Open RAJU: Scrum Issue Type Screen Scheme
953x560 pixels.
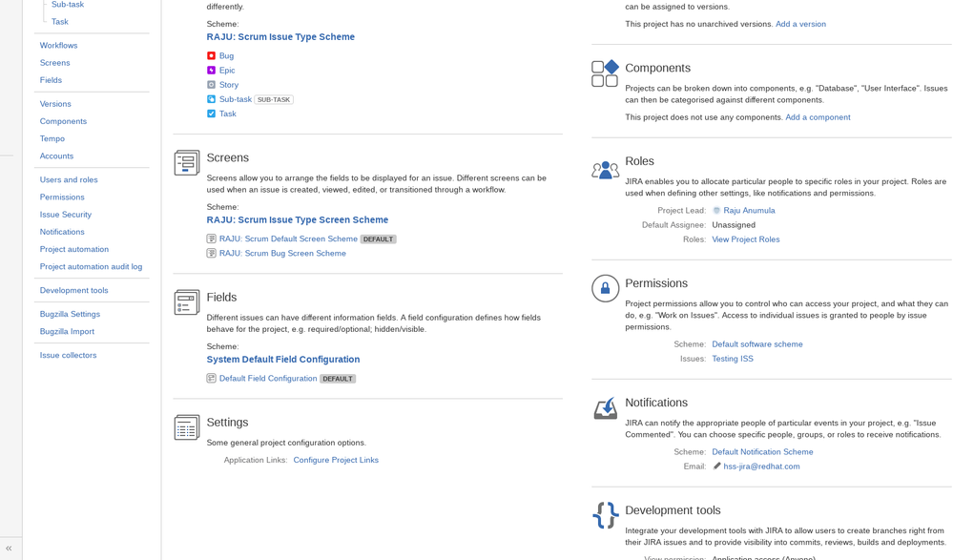[x=298, y=219]
